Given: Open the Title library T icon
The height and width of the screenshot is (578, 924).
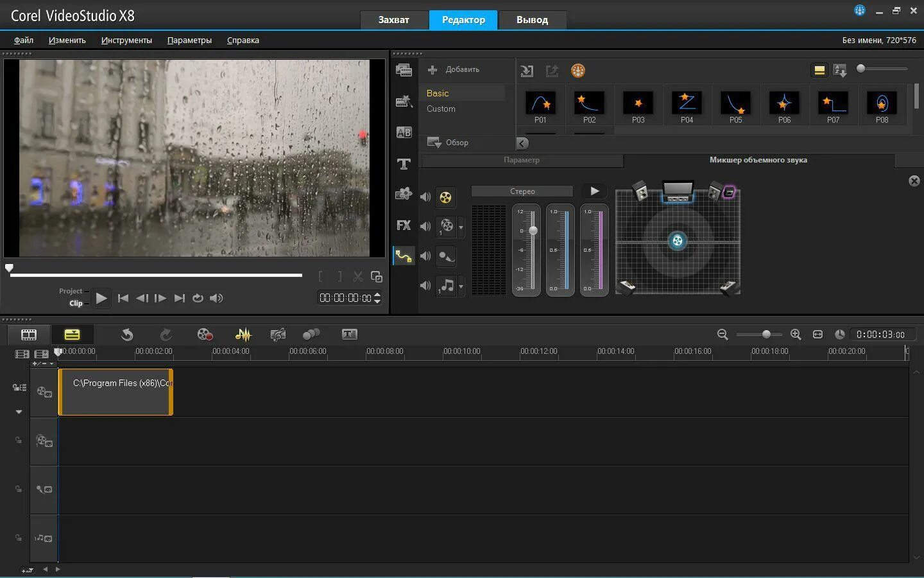Looking at the screenshot, I should coord(404,164).
